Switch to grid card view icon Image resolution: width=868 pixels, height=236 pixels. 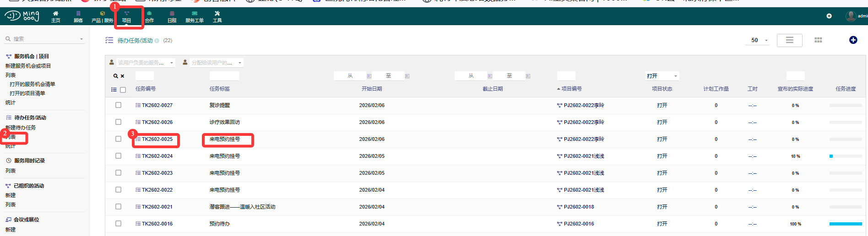818,40
